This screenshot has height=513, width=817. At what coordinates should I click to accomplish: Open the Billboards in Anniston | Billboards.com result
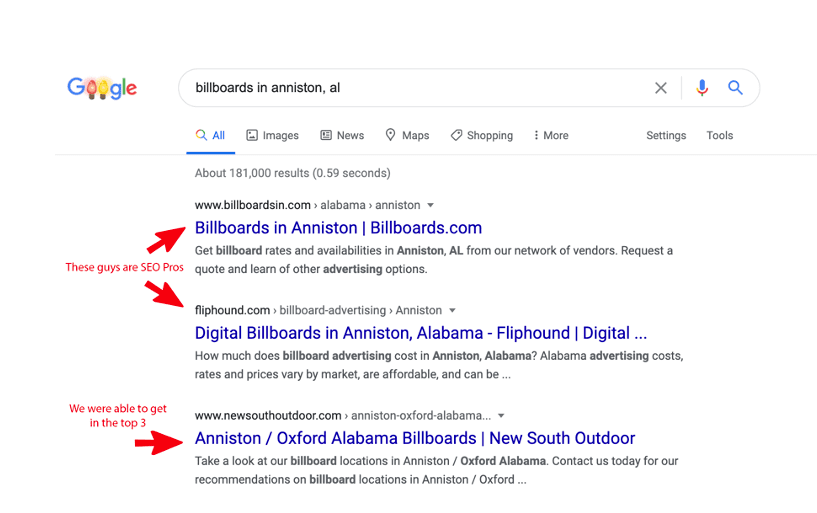(338, 228)
